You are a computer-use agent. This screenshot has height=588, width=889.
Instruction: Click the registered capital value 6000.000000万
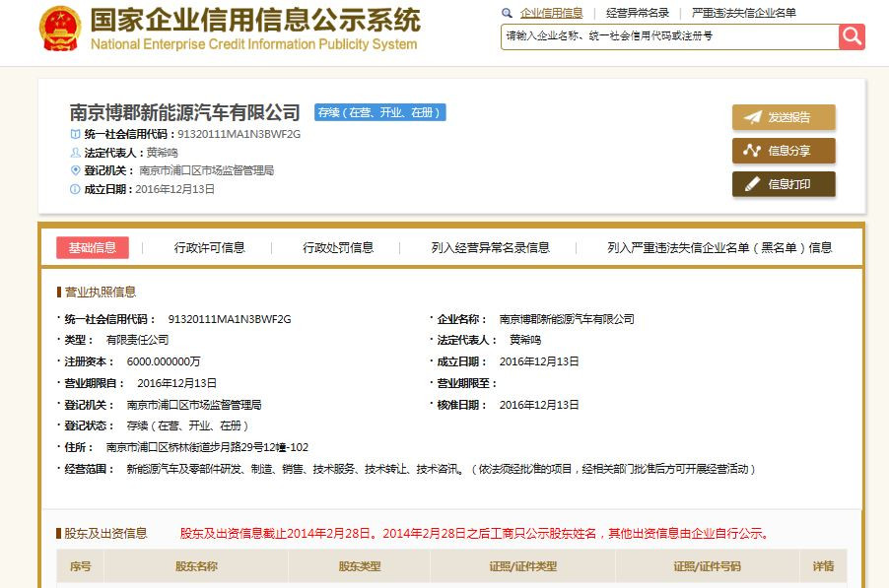pyautogui.click(x=164, y=361)
